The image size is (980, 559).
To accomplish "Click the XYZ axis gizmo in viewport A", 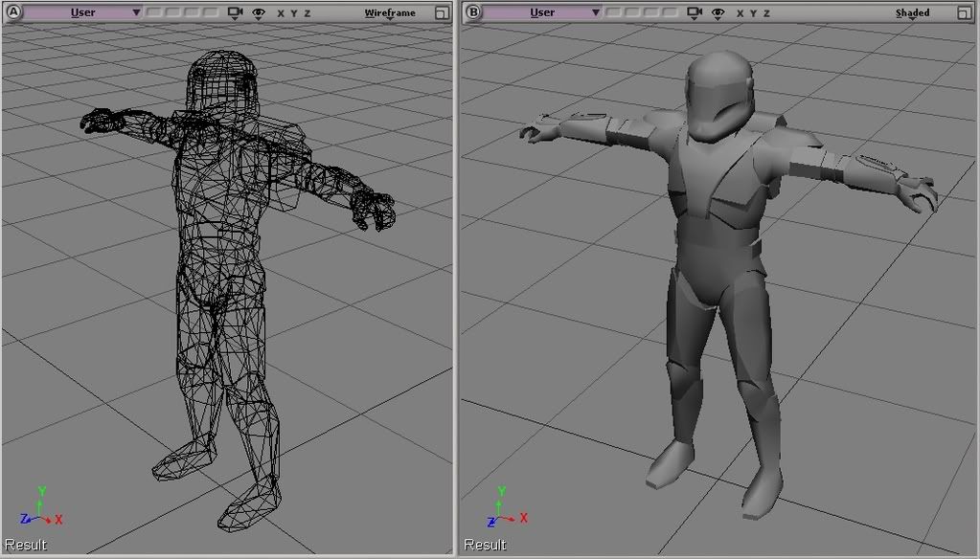I will tap(41, 507).
